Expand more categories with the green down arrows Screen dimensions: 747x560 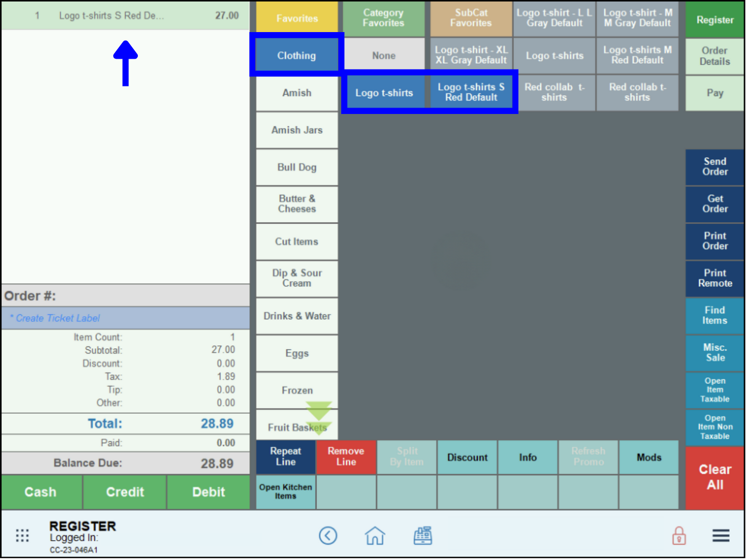tap(319, 417)
